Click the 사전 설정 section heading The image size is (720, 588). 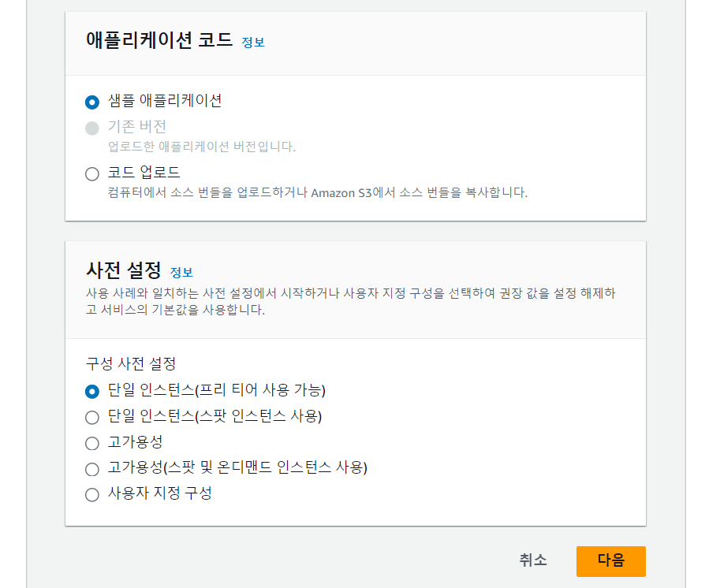124,270
